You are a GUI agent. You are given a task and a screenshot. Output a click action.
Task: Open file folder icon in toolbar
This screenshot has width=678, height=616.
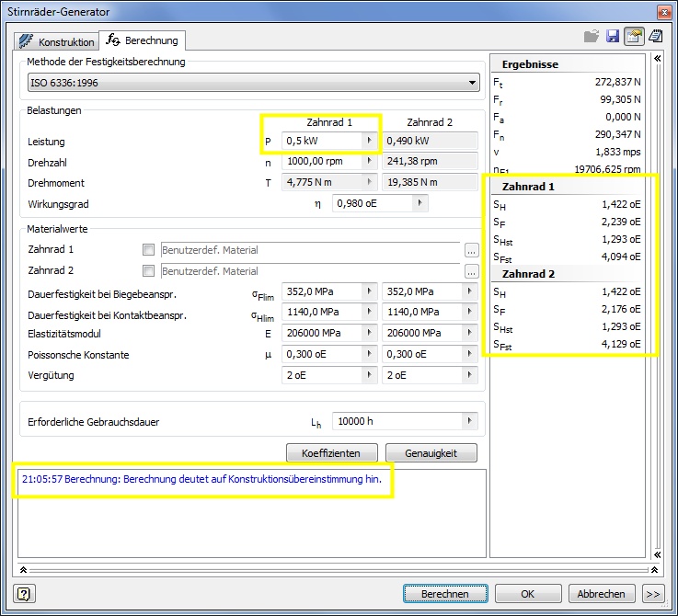pyautogui.click(x=592, y=36)
